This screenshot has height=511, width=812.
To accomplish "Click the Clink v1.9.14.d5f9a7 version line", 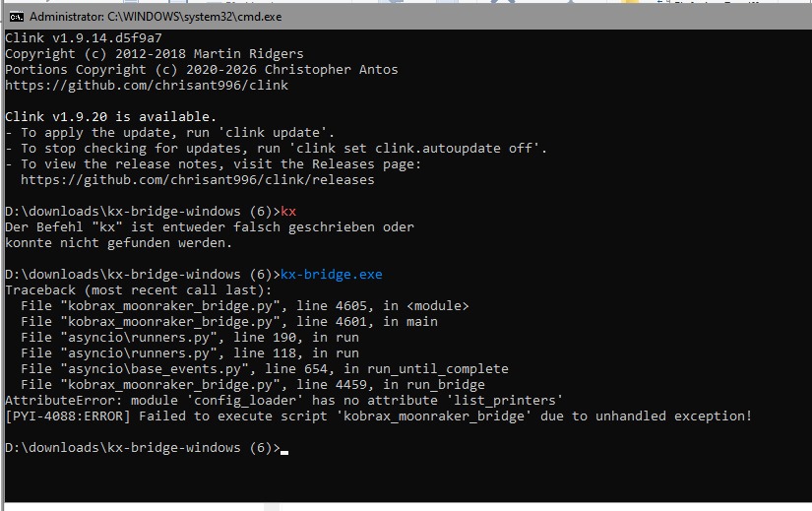I will (x=84, y=38).
